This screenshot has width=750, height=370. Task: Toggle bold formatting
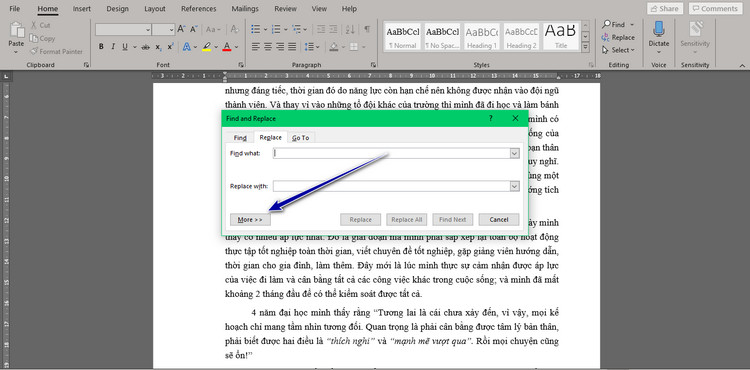point(101,47)
